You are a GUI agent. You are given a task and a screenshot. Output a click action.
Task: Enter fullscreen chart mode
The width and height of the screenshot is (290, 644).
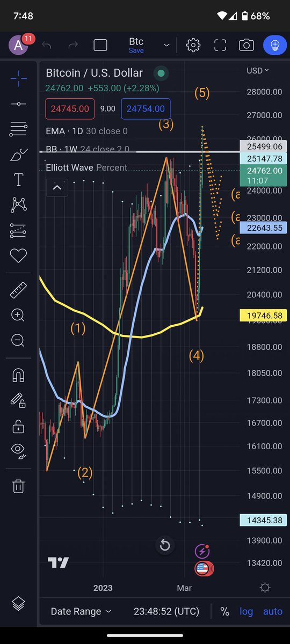coord(220,45)
